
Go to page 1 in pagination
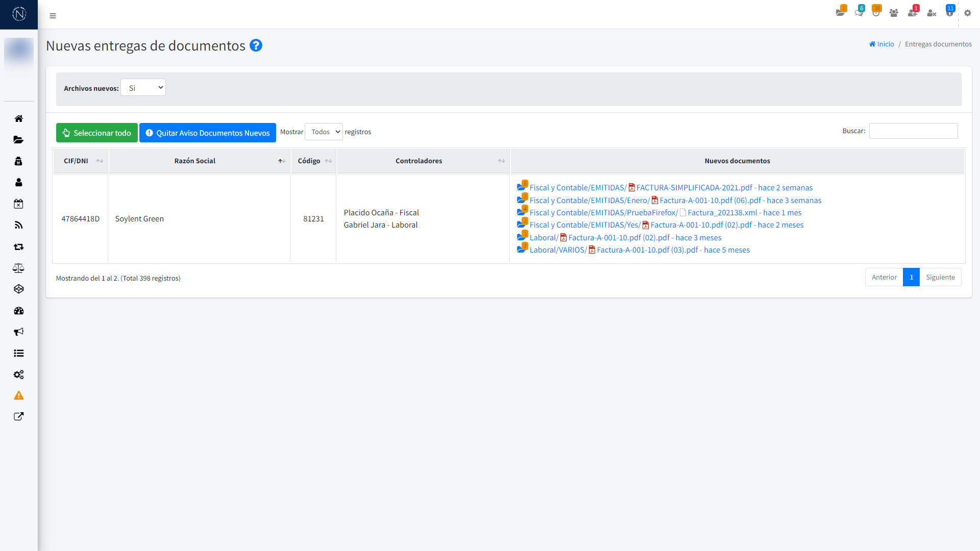[911, 277]
